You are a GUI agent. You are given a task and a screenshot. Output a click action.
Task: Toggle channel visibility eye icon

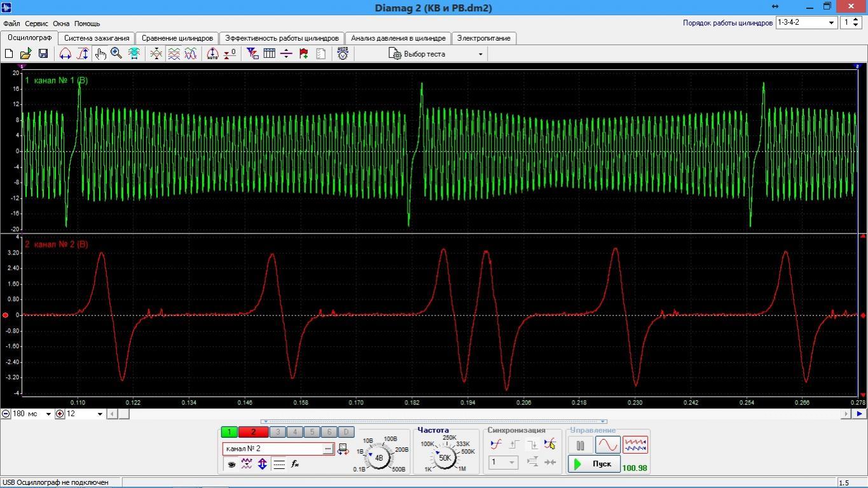click(x=231, y=464)
